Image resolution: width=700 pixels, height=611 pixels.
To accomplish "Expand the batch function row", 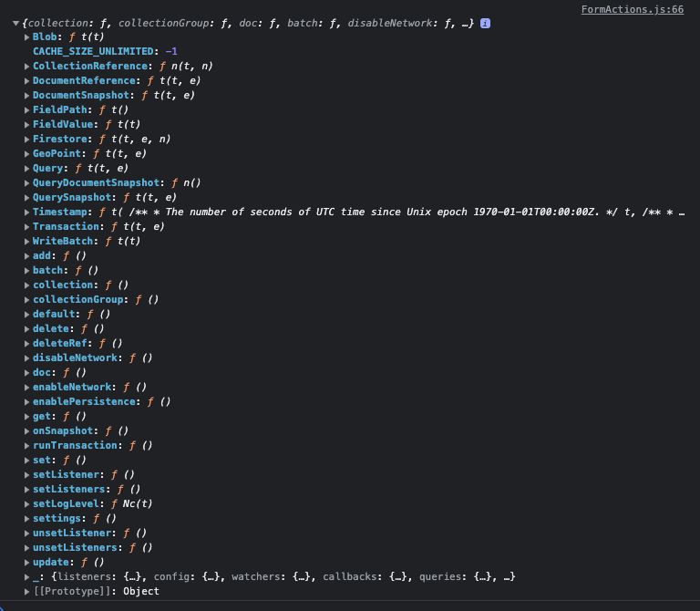I will click(26, 271).
